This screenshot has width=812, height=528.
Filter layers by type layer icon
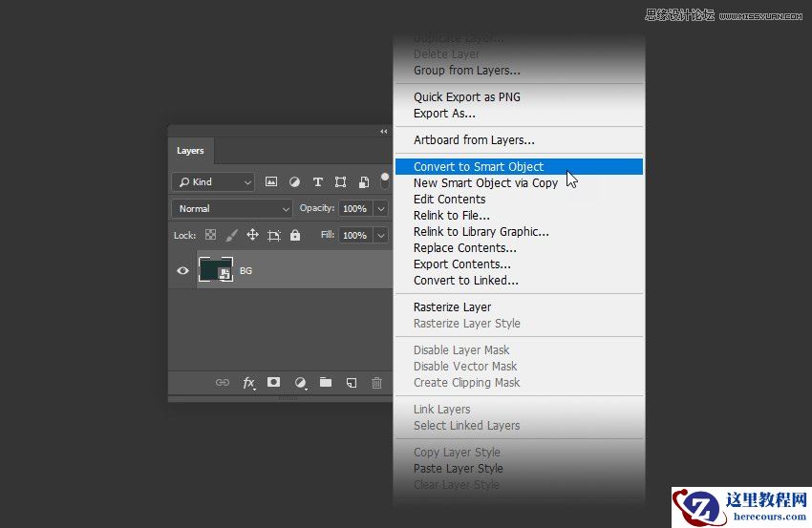click(x=317, y=181)
